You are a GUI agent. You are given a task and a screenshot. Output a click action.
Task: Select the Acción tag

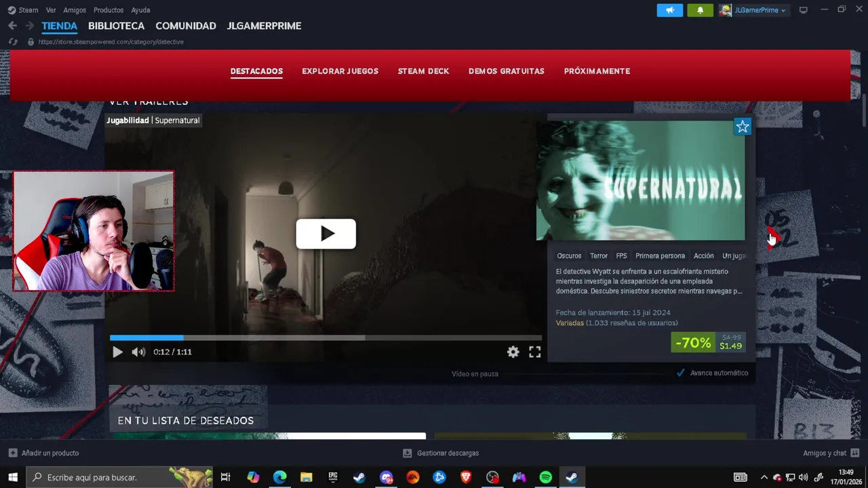click(x=703, y=256)
